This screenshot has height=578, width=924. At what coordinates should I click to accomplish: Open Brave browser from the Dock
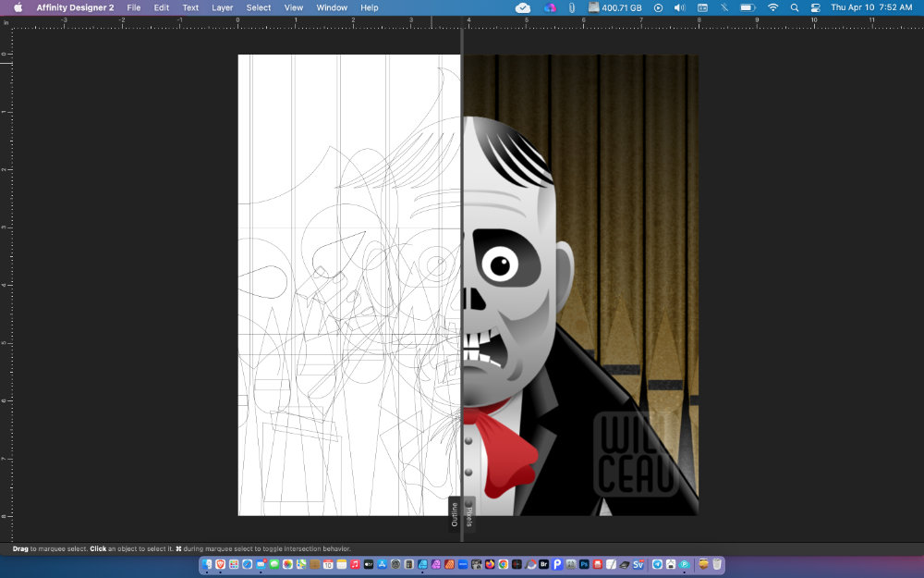219,564
